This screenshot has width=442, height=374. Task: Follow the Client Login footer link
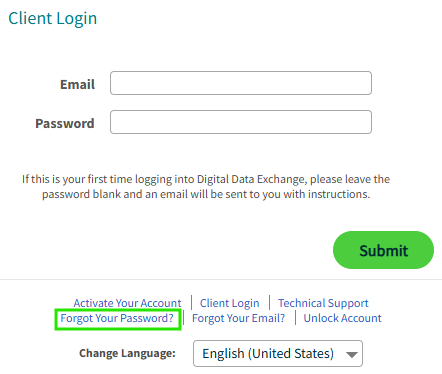tap(229, 303)
